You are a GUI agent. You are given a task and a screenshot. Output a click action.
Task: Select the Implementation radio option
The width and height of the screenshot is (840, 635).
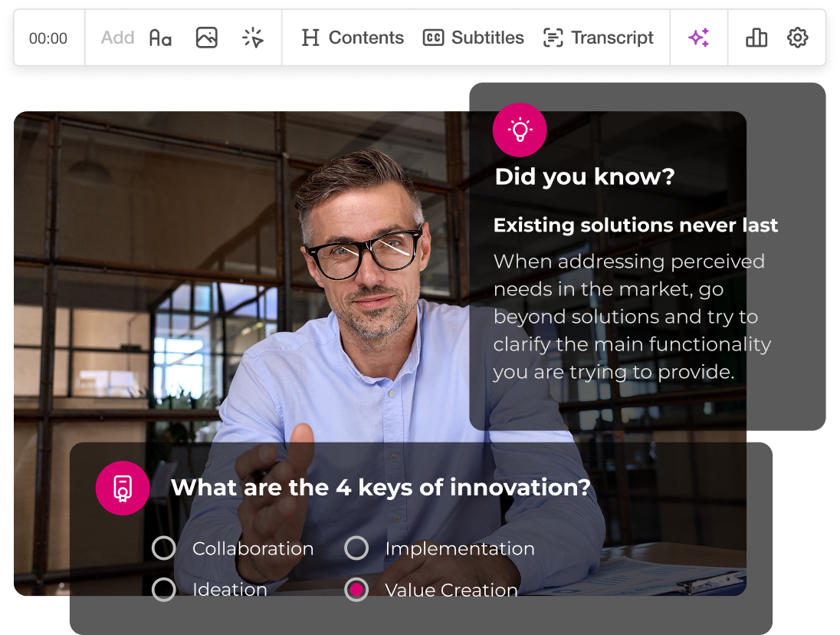[356, 548]
